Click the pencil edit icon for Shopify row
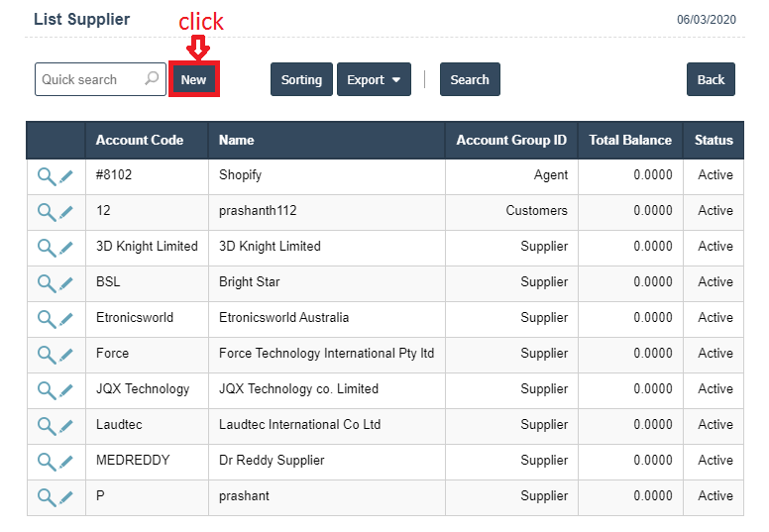This screenshot has width=769, height=532. (66, 176)
